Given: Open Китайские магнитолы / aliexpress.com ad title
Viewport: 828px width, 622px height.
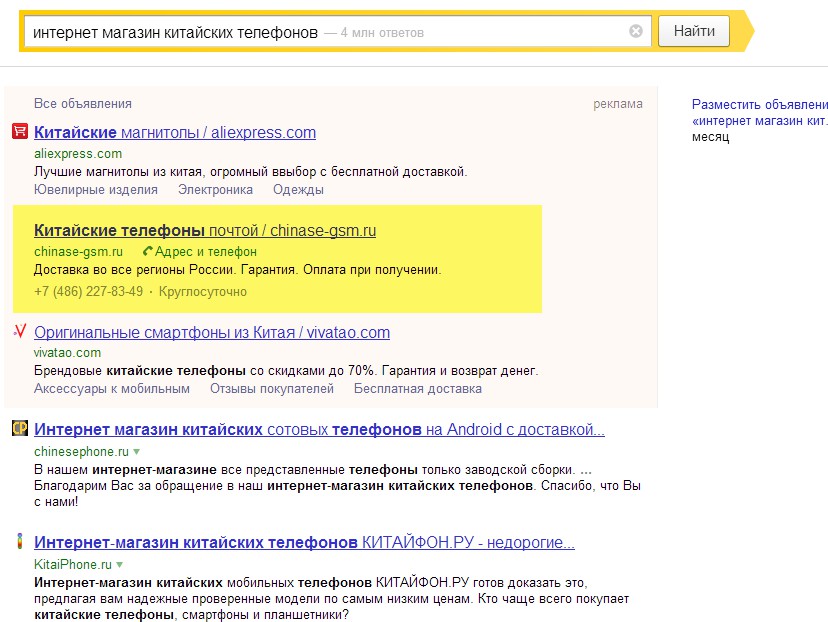Looking at the screenshot, I should pyautogui.click(x=175, y=133).
